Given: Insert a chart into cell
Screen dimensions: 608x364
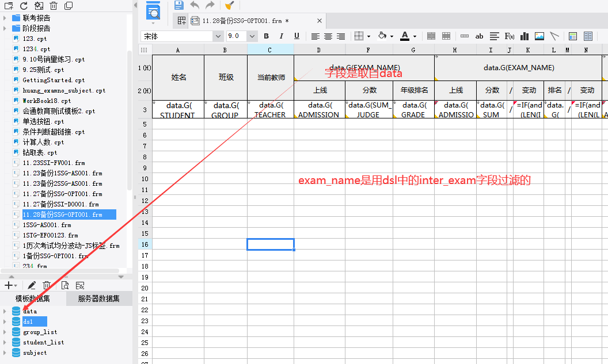Looking at the screenshot, I should click(525, 36).
